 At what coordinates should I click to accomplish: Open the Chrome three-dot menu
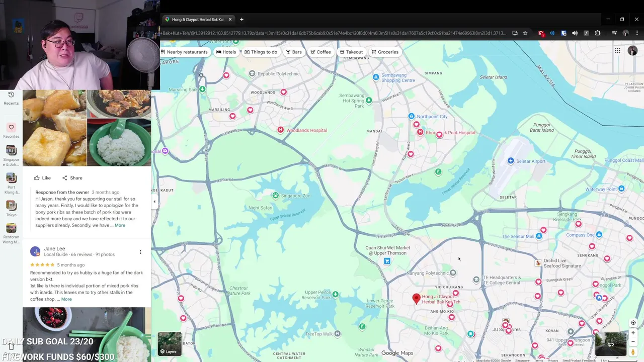tap(636, 33)
